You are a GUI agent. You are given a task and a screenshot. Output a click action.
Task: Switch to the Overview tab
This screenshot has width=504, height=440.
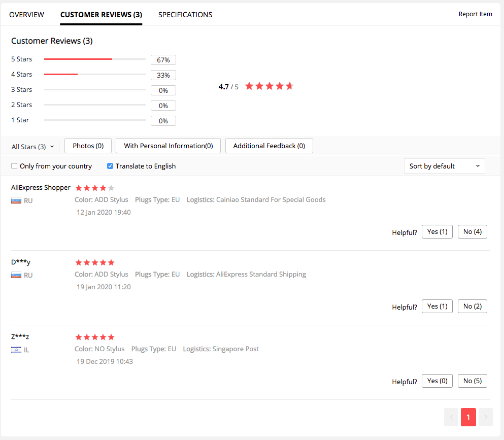point(26,15)
